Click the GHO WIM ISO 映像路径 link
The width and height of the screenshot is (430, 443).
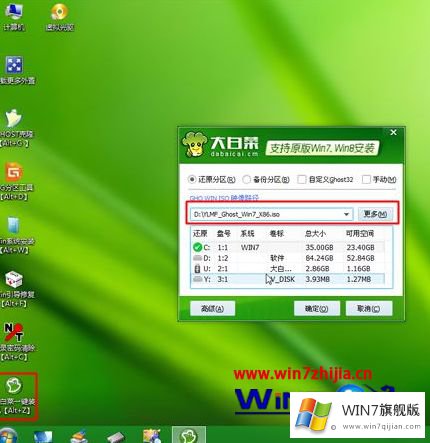pyautogui.click(x=224, y=198)
